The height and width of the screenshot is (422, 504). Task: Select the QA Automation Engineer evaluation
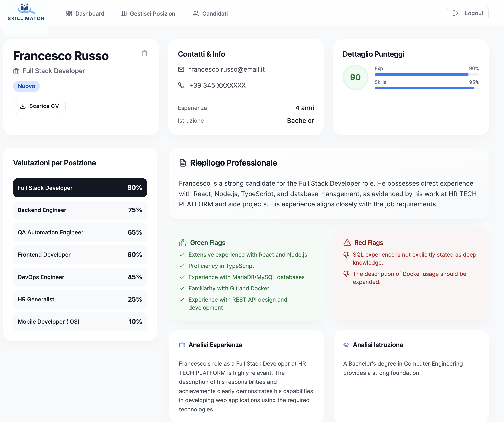(x=80, y=232)
